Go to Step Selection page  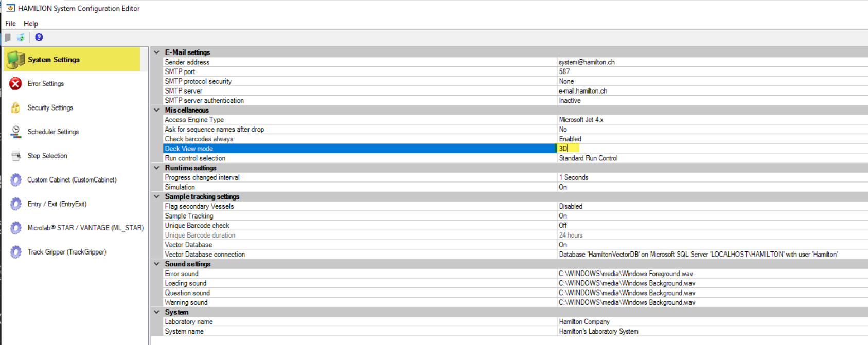pyautogui.click(x=47, y=156)
